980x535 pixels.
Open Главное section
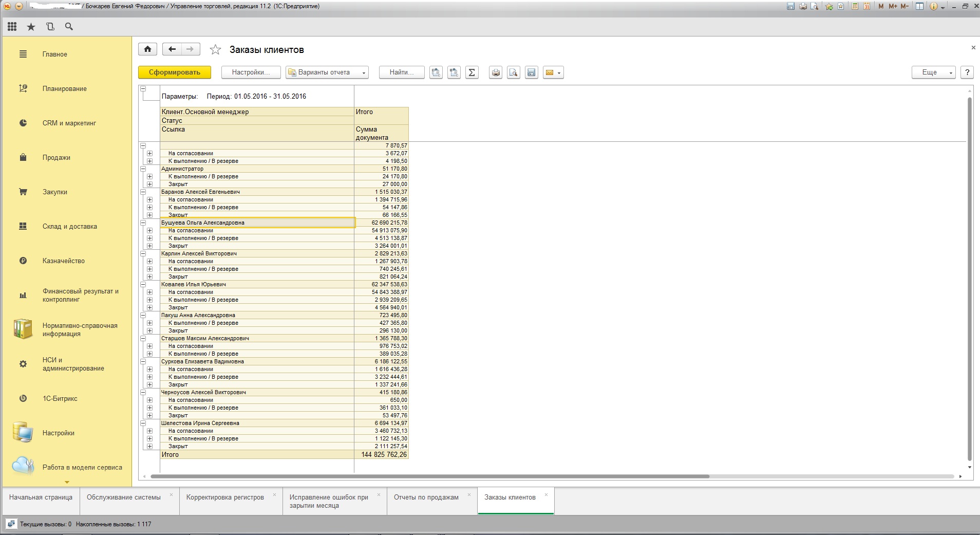click(x=54, y=54)
